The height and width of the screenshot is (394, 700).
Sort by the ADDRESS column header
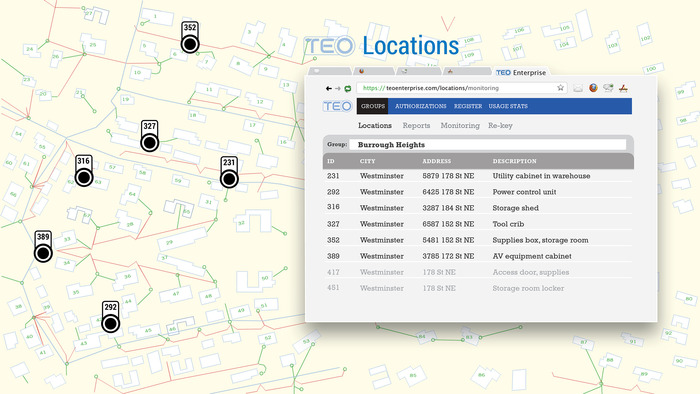[x=437, y=161]
